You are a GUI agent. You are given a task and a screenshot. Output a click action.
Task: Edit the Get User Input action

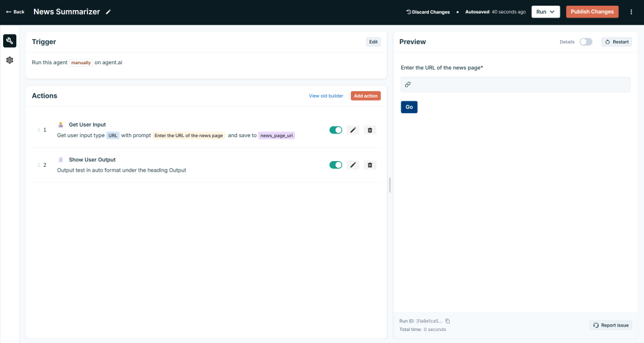(353, 130)
